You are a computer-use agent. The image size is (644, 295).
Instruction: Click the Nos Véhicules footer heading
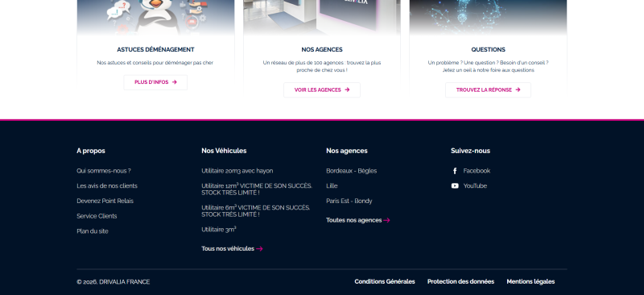point(224,151)
